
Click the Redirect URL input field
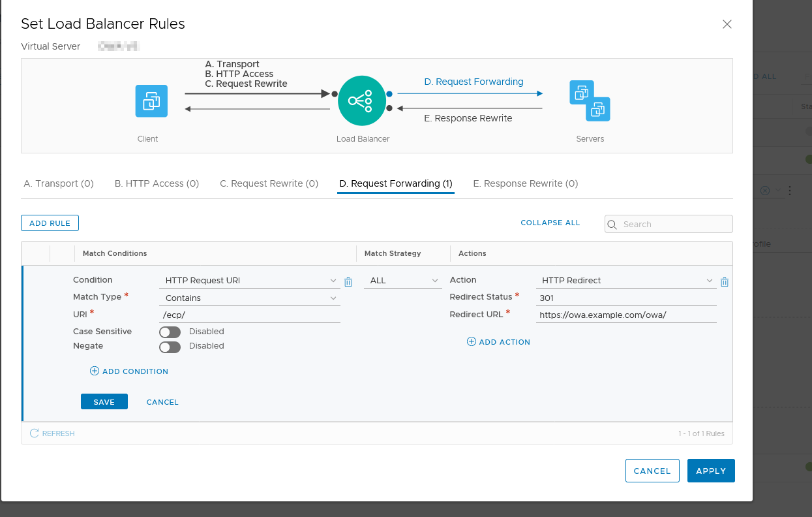click(x=625, y=315)
